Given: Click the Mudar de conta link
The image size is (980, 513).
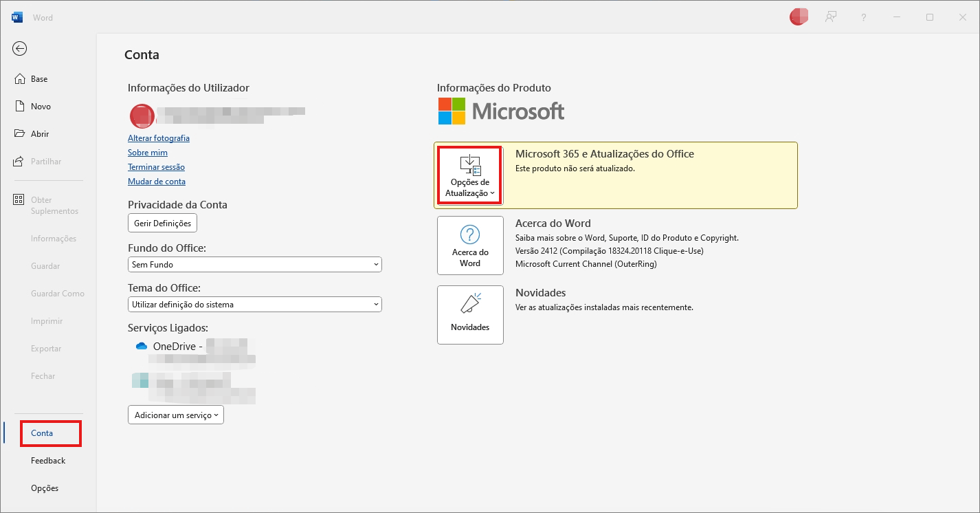Looking at the screenshot, I should pos(157,182).
